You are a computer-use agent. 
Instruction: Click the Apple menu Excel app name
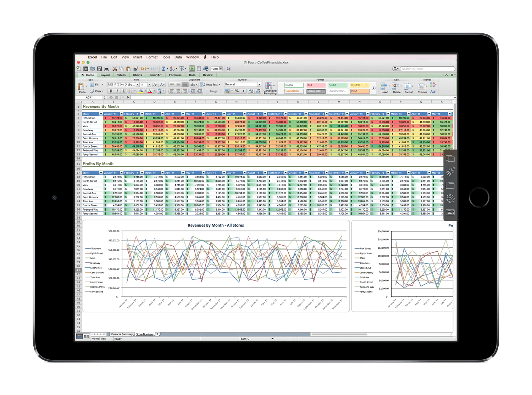pyautogui.click(x=93, y=57)
